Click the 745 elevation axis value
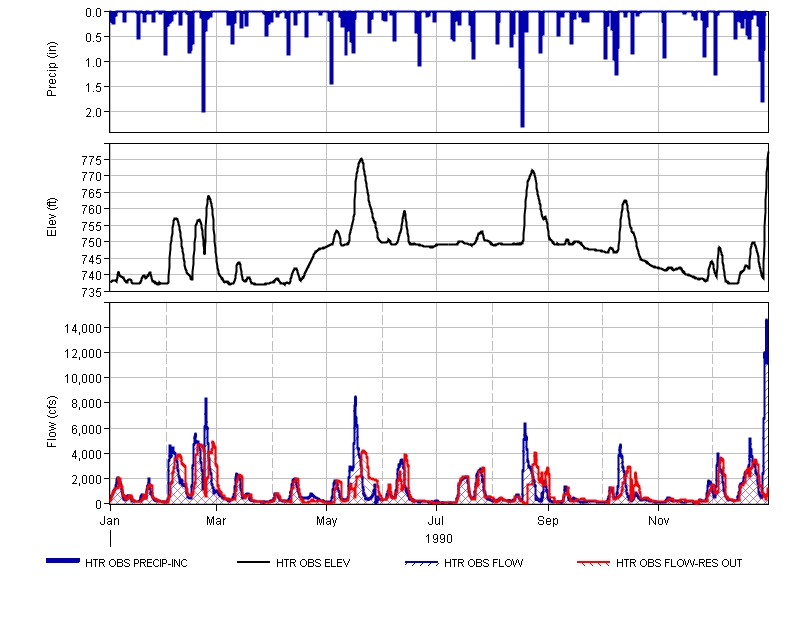Screen dimensions: 800x627 point(92,259)
